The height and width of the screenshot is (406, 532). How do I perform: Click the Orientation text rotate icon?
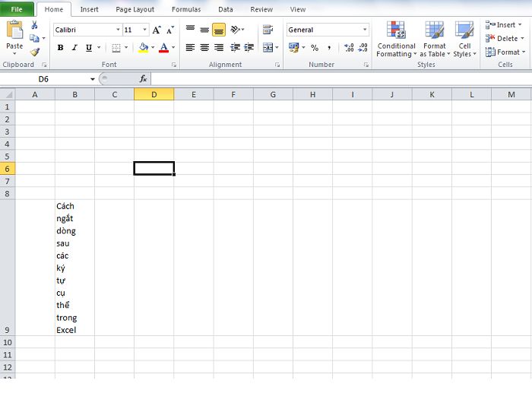[235, 30]
